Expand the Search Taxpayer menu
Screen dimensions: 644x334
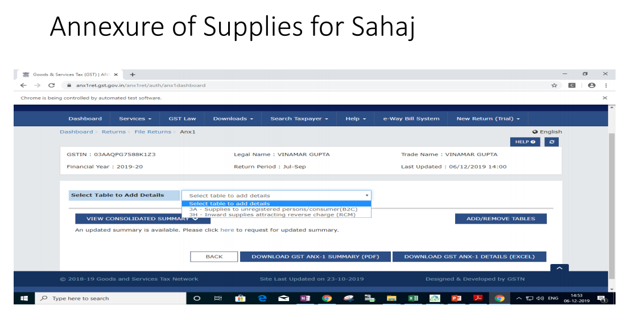tap(299, 118)
